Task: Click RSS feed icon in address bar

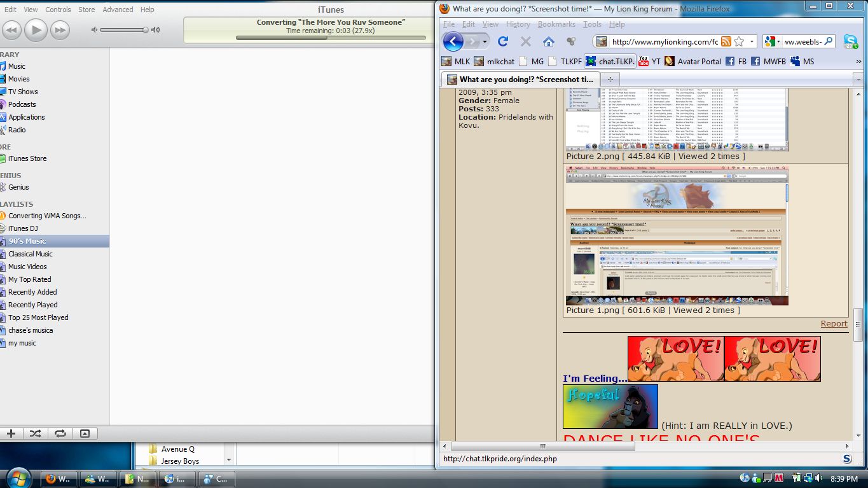Action: 726,41
